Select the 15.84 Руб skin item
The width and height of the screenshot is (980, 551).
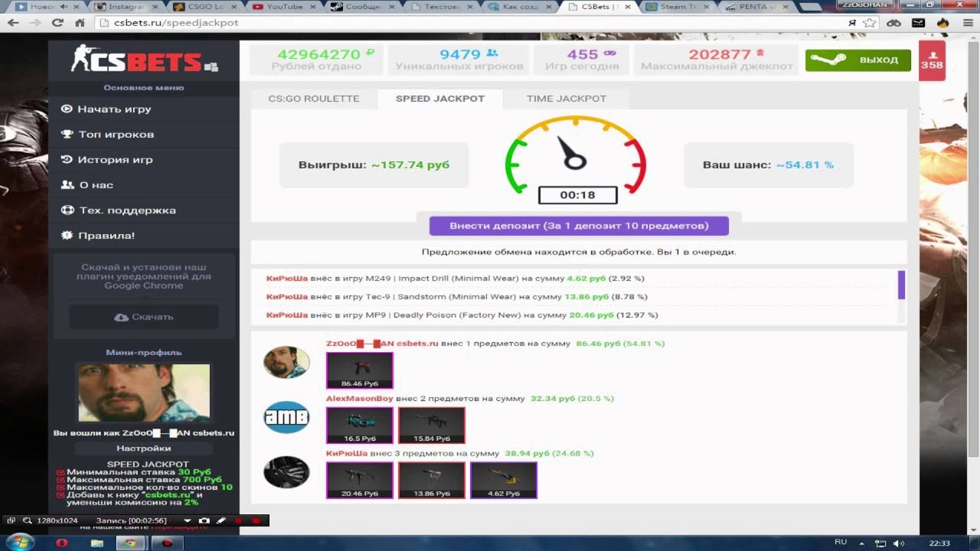[x=432, y=425]
